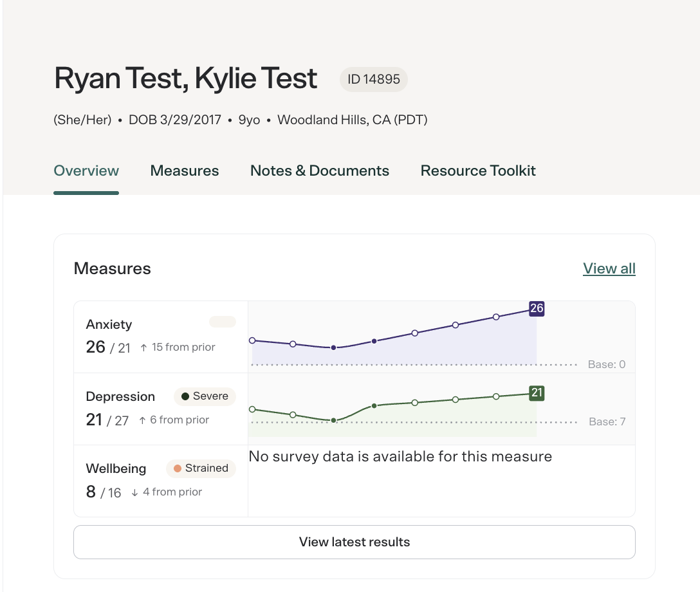
Task: Click the patient name Ryan Test, Kylie Test
Action: coord(185,79)
